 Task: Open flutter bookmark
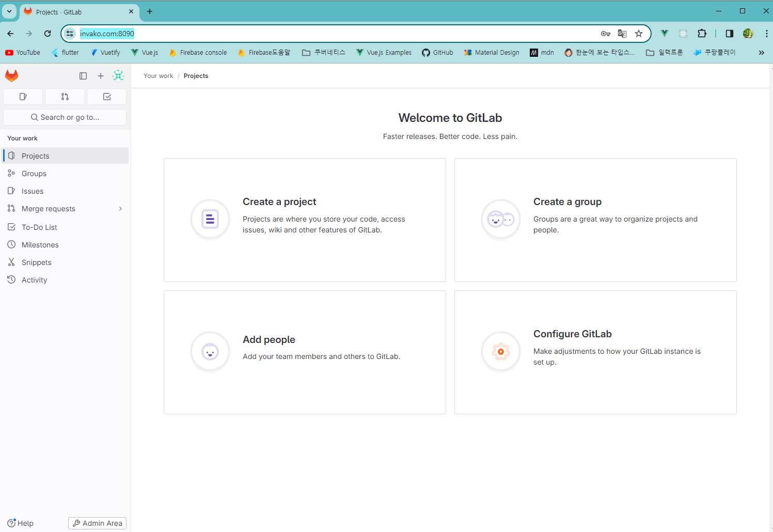click(65, 53)
